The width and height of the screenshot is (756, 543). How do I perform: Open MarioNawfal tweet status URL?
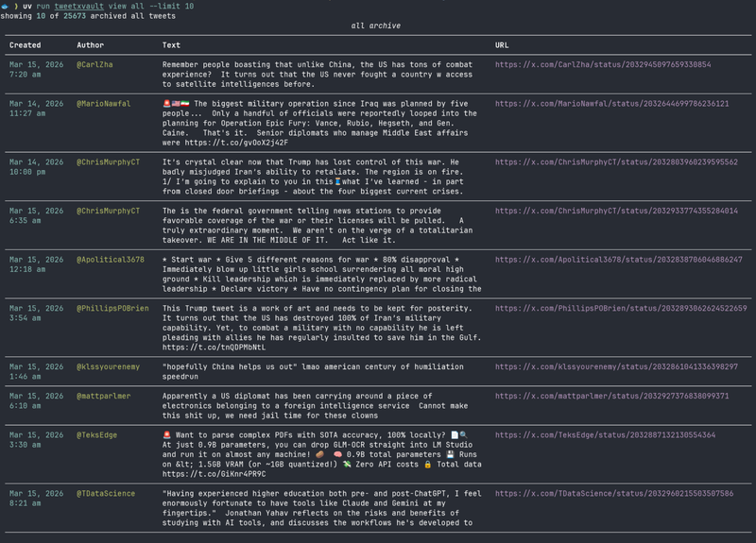coord(611,104)
